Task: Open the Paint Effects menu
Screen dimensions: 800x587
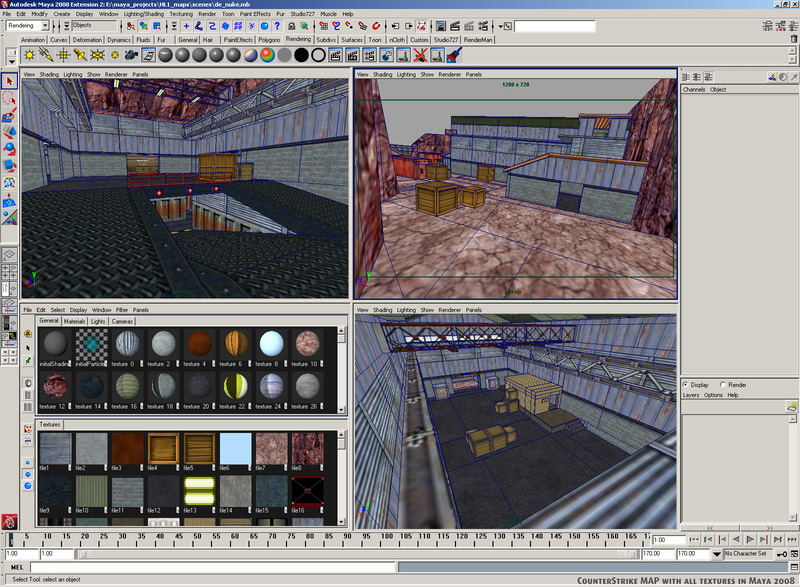Action: point(255,14)
